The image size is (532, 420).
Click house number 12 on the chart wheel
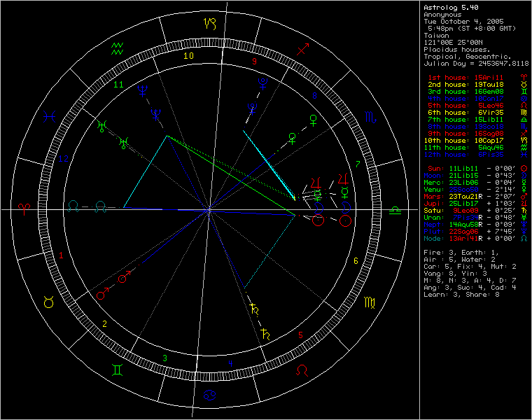[x=64, y=159]
